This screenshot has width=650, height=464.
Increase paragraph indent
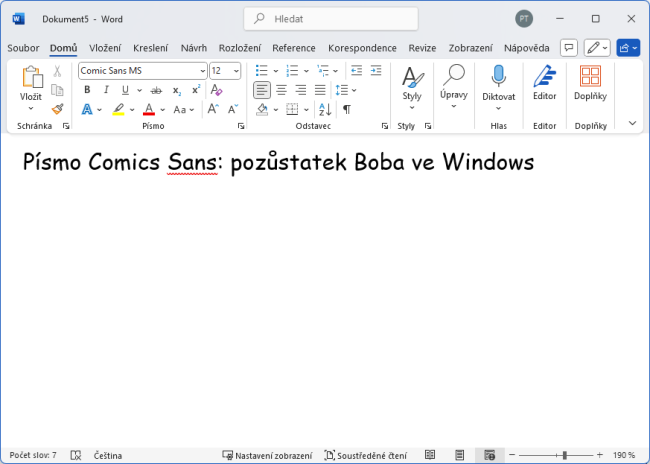[x=376, y=70]
